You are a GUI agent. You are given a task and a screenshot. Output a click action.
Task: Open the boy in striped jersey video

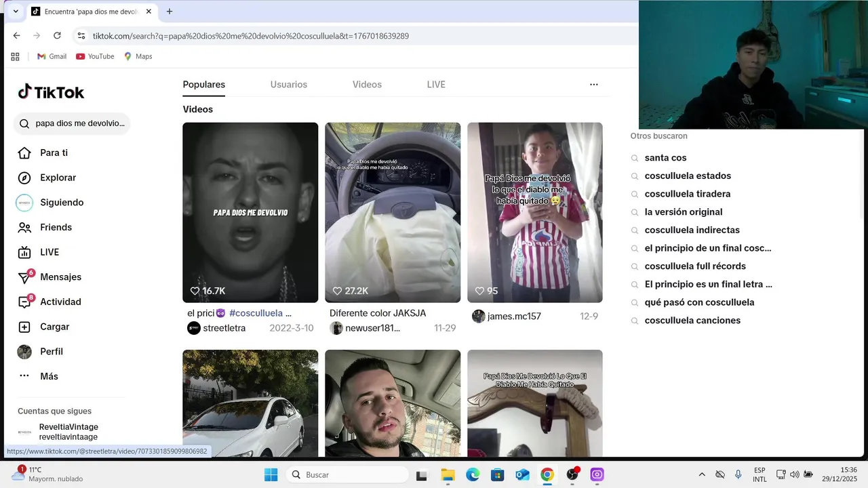[535, 212]
